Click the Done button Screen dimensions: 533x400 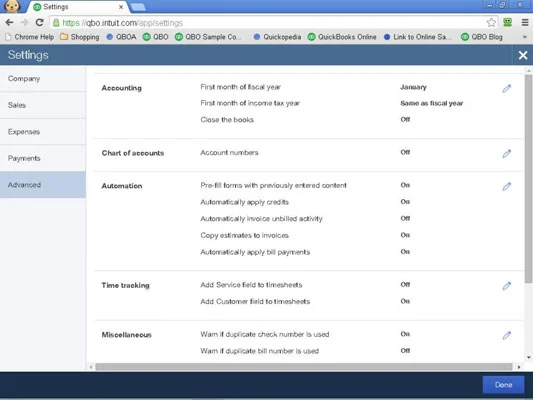503,385
